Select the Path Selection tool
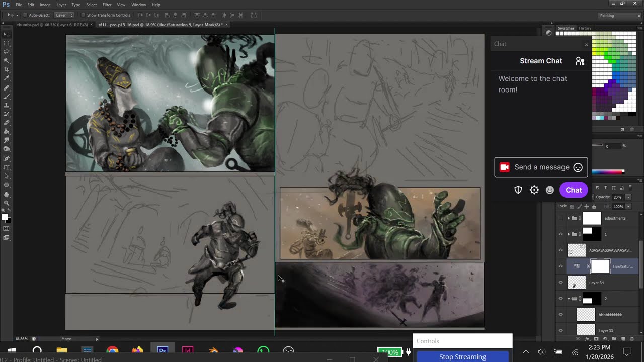The height and width of the screenshot is (362, 644). [x=7, y=176]
